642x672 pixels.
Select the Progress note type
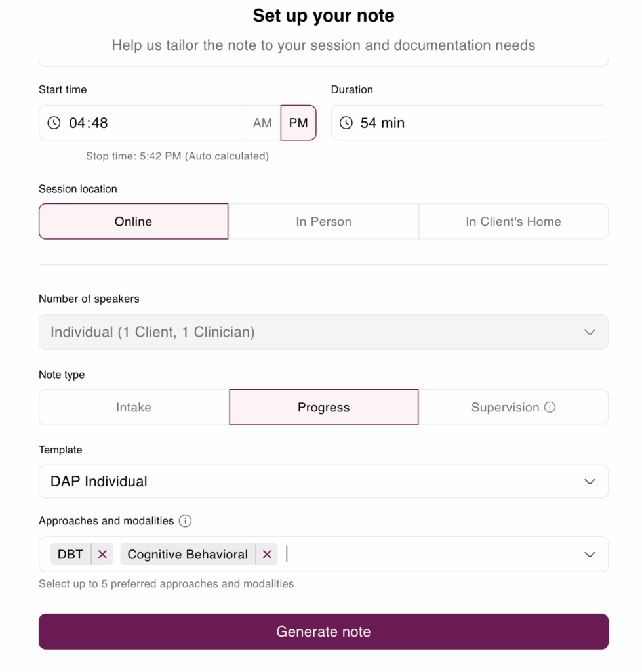coord(323,408)
